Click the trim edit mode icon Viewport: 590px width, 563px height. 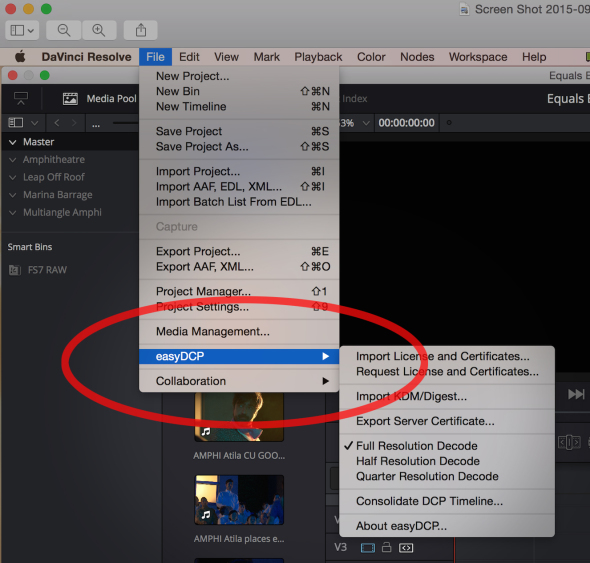coord(569,442)
